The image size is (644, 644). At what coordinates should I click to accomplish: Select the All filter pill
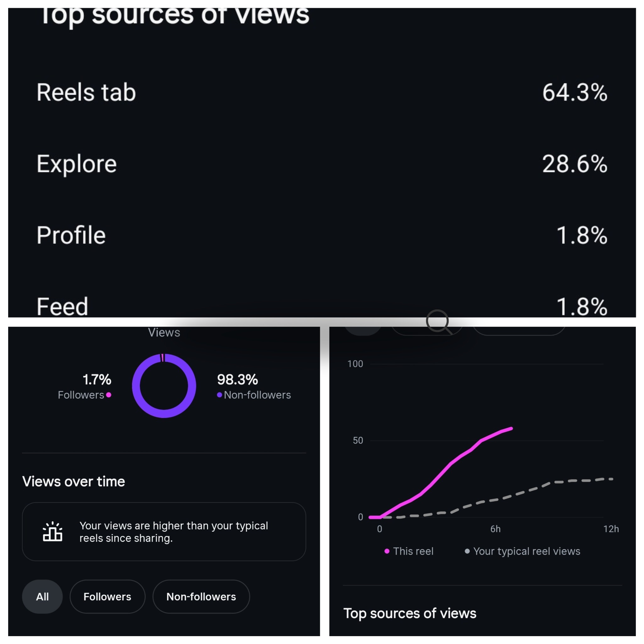tap(42, 597)
